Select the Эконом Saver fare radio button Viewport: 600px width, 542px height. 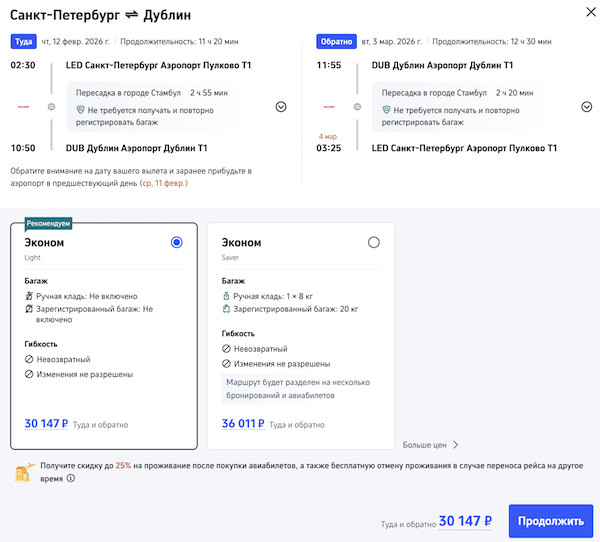(374, 242)
